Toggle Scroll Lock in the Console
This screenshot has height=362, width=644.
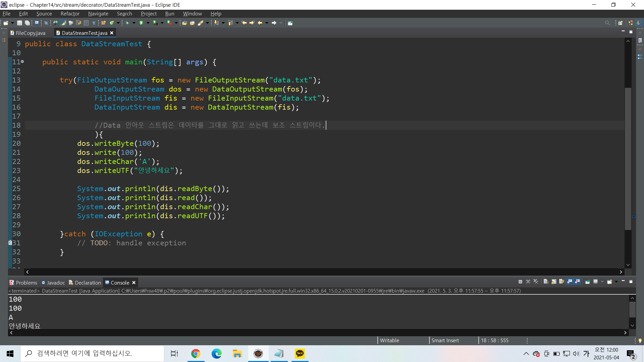click(x=554, y=282)
